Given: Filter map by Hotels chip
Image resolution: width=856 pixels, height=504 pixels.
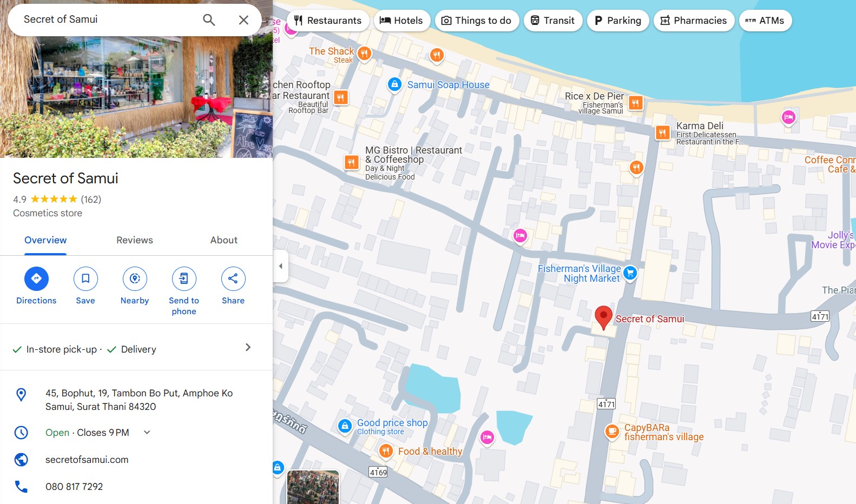Looking at the screenshot, I should [401, 21].
